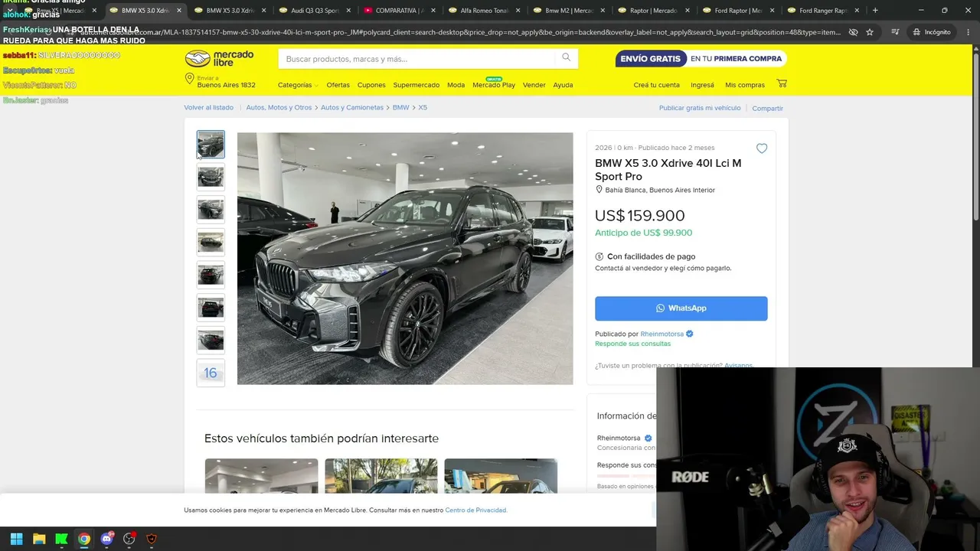The image size is (980, 551).
Task: Open Autos y Camionetas breadcrumb
Action: click(x=352, y=108)
